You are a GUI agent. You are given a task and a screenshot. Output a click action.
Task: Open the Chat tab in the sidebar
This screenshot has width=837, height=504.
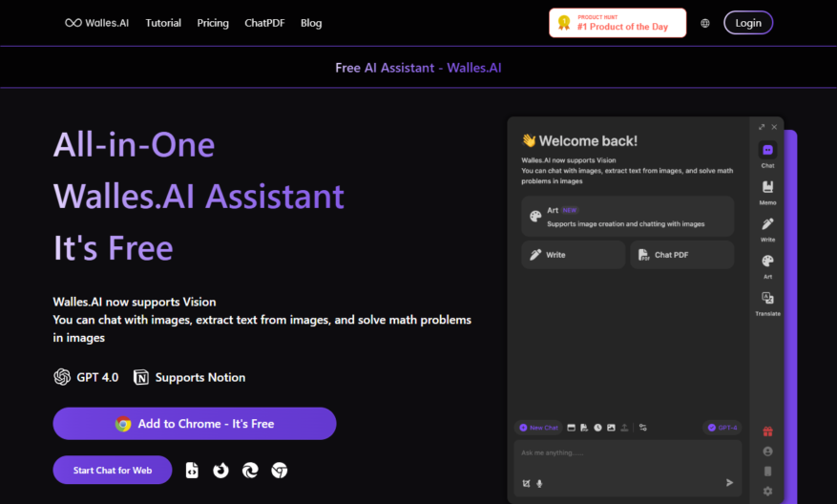pyautogui.click(x=767, y=155)
